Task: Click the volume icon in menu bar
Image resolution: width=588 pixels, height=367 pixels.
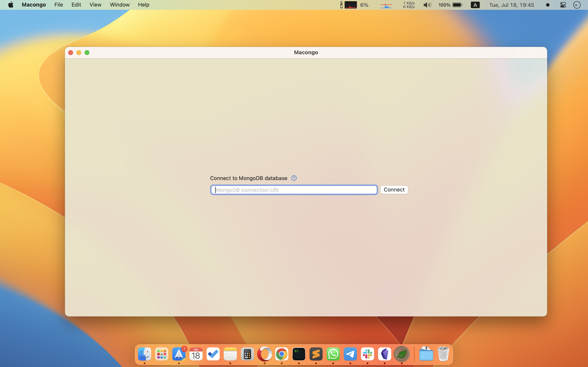Action: coord(427,5)
